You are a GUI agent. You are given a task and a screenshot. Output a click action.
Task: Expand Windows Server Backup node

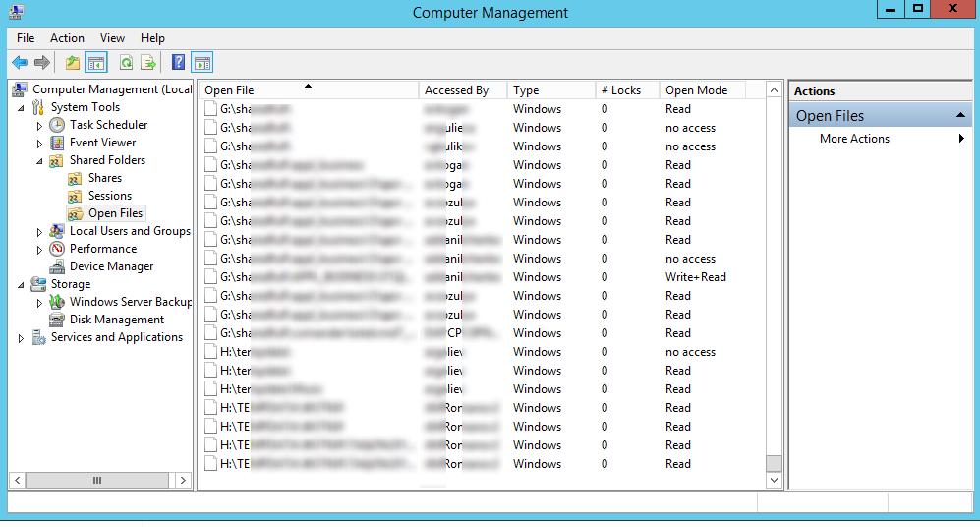39,303
